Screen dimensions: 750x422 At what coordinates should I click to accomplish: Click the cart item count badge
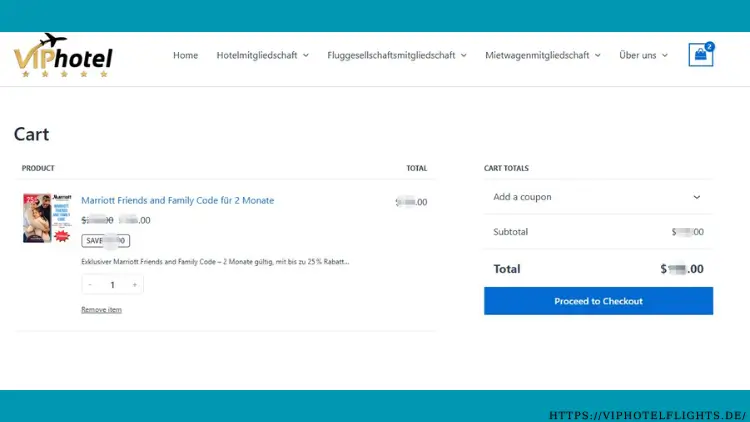coord(709,46)
